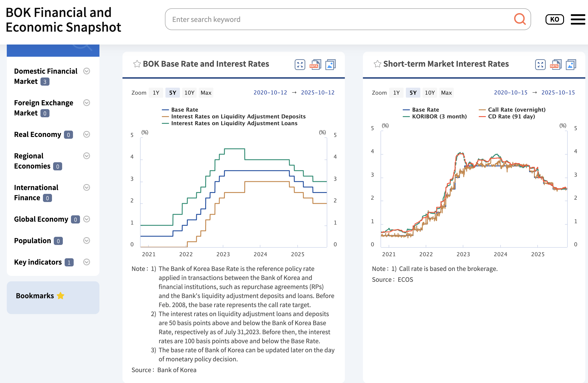Select 1Y zoom on BOK Base Rate chart

click(x=156, y=93)
